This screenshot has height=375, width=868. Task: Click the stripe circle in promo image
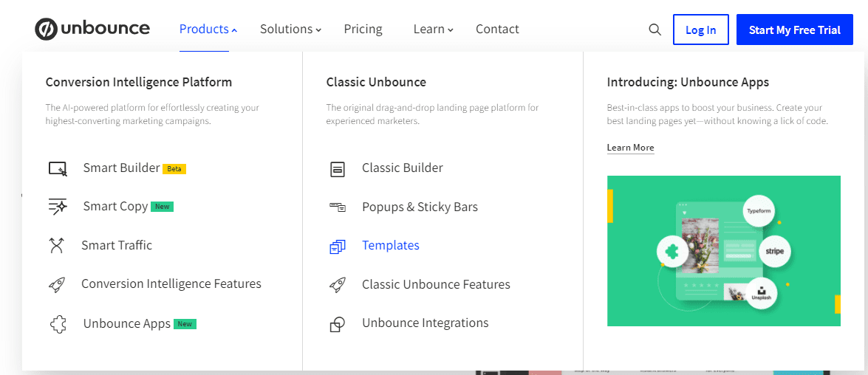tap(774, 251)
